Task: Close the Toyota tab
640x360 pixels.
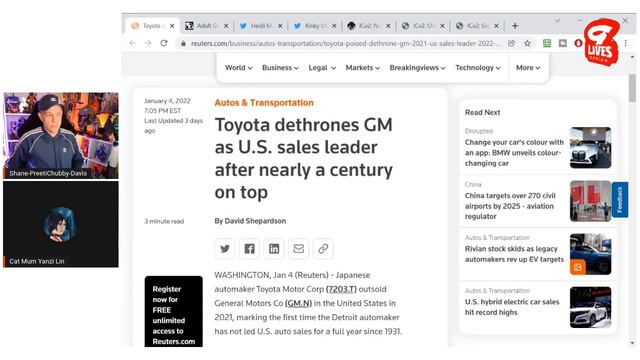Action: click(172, 26)
